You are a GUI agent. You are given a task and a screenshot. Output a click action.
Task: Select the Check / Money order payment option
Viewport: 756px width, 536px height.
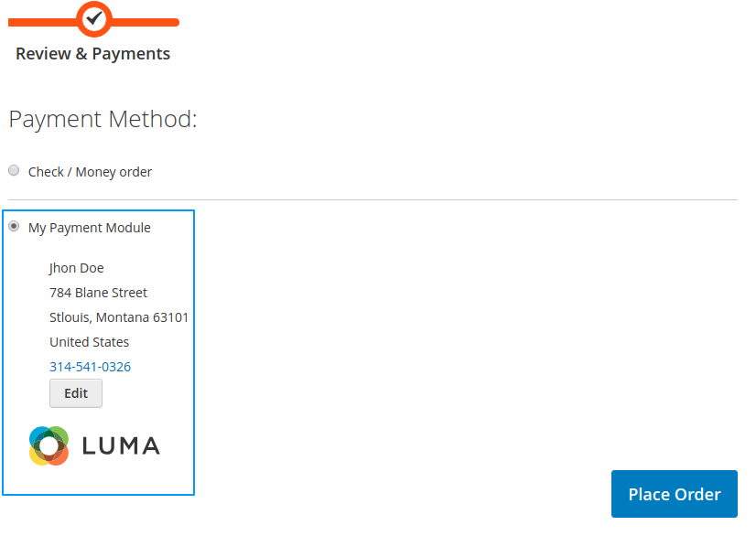pos(14,170)
